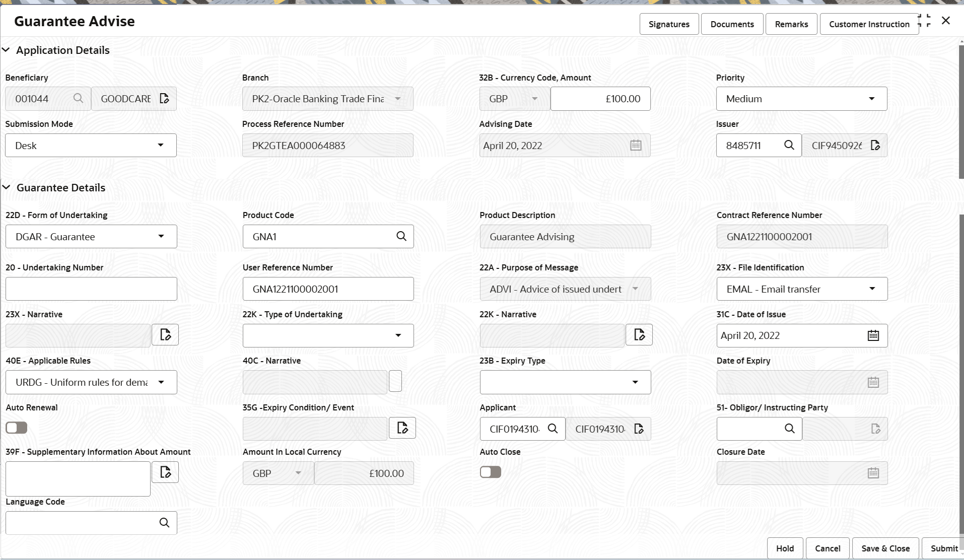This screenshot has width=964, height=560.
Task: Click the small 40C - Narrative button
Action: tap(395, 381)
